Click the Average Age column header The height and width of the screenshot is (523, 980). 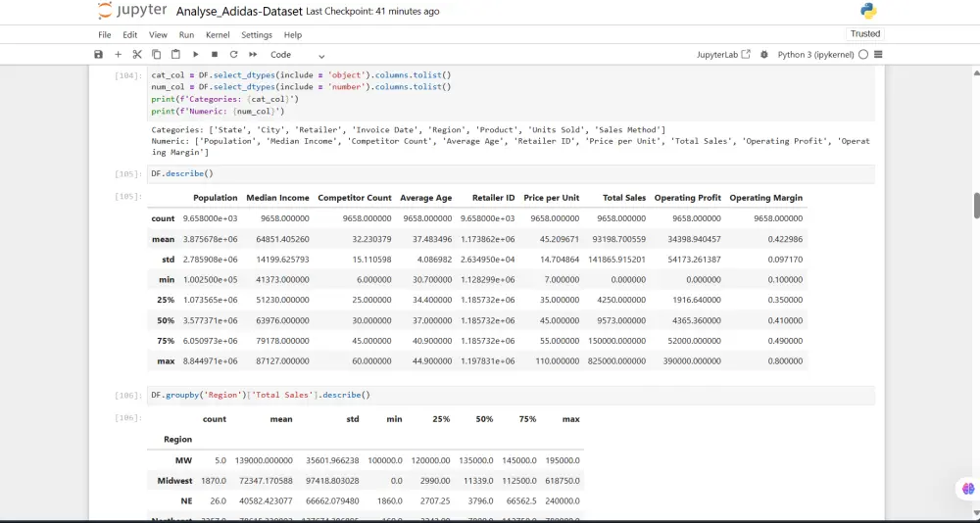[425, 198]
